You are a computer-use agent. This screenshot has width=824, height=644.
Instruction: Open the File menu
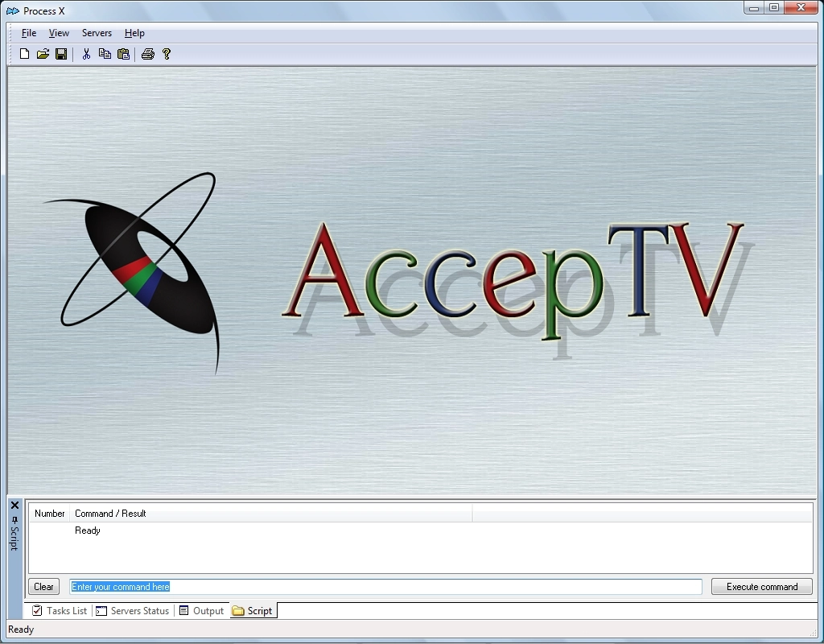click(29, 33)
